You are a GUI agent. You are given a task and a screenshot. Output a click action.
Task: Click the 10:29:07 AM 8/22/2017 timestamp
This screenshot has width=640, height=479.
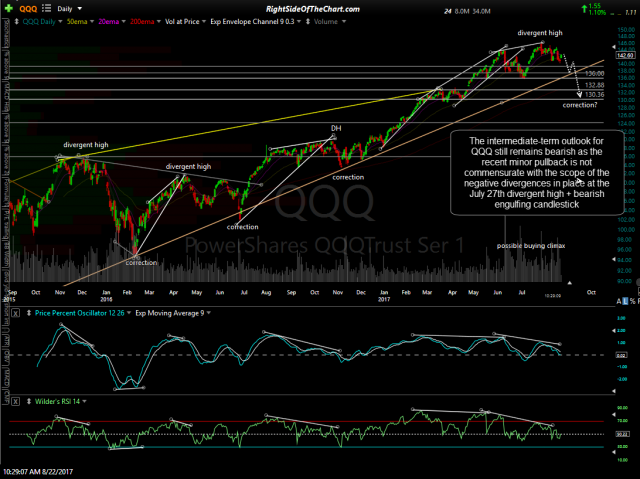click(x=38, y=472)
